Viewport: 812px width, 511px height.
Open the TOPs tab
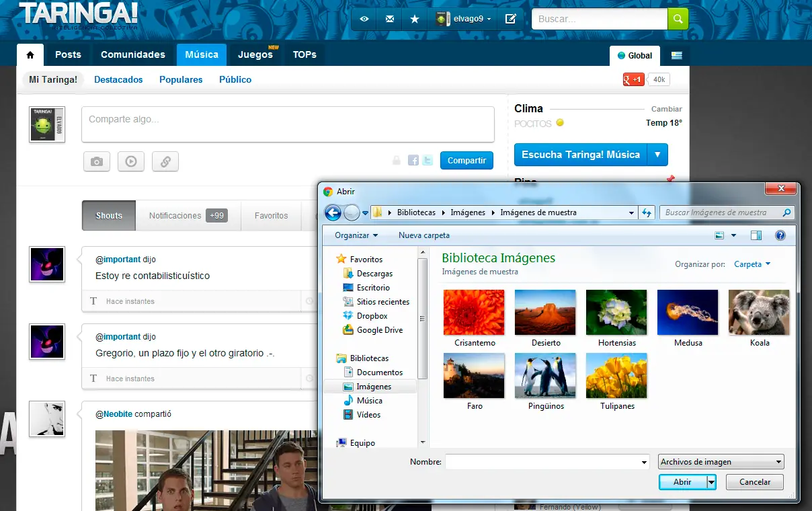(x=304, y=54)
